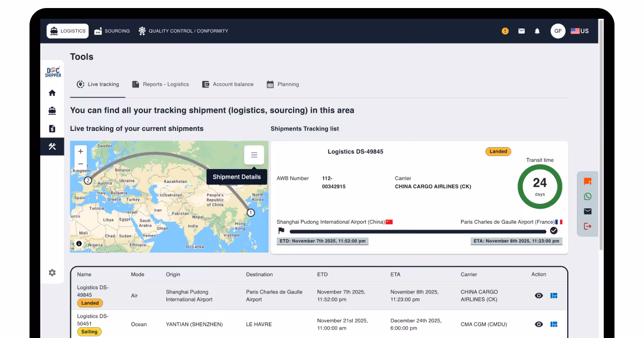The height and width of the screenshot is (338, 644).
Task: Click map marker 1 near Shanghai
Action: click(x=251, y=212)
